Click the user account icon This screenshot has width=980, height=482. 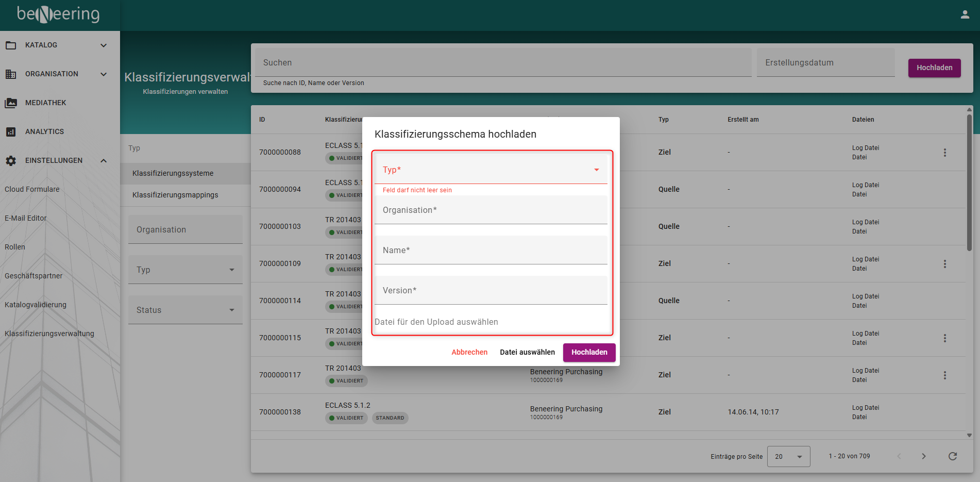(965, 15)
